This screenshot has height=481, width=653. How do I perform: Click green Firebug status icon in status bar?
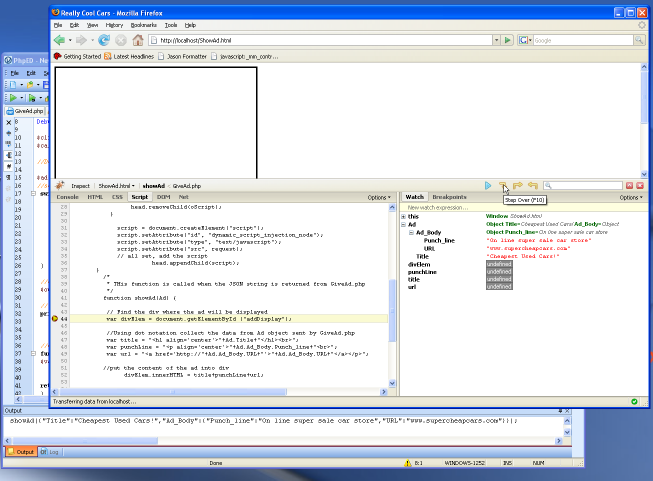634,401
